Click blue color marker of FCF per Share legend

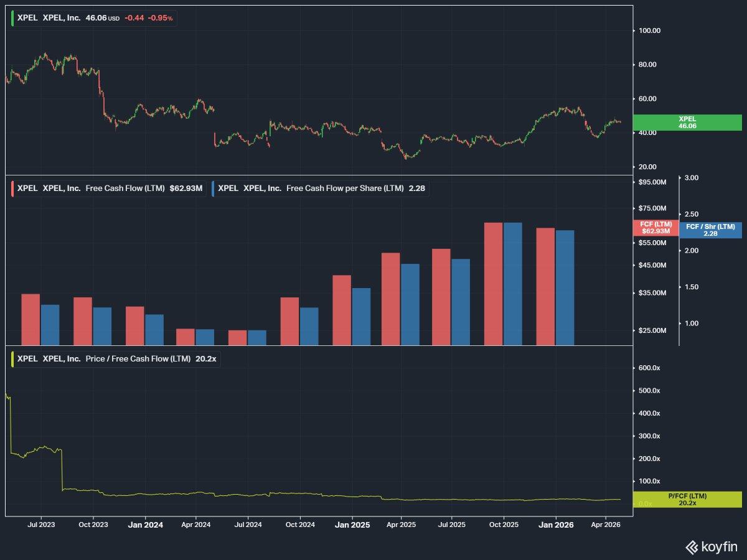click(x=214, y=188)
